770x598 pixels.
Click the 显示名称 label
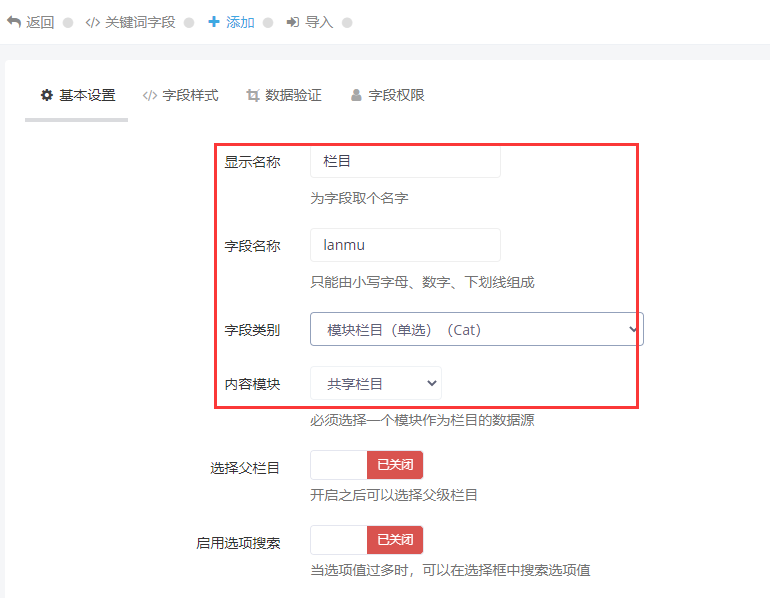coord(252,162)
